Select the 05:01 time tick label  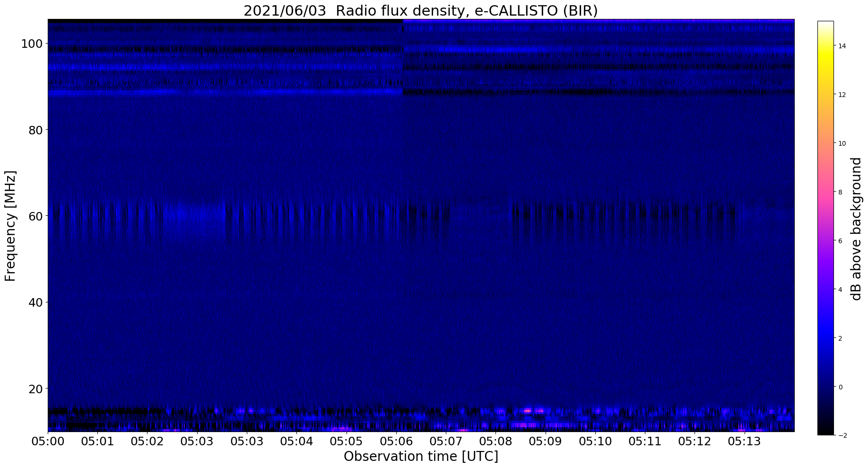(x=97, y=442)
